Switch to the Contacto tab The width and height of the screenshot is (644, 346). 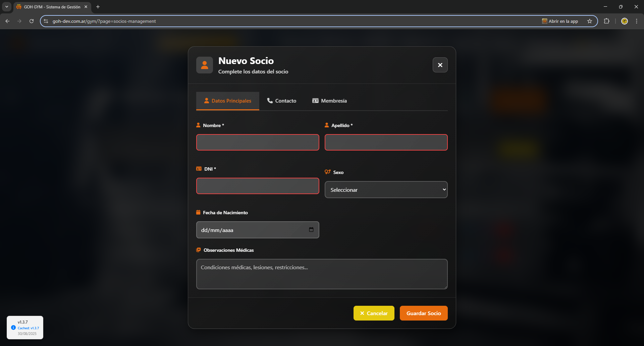click(282, 101)
